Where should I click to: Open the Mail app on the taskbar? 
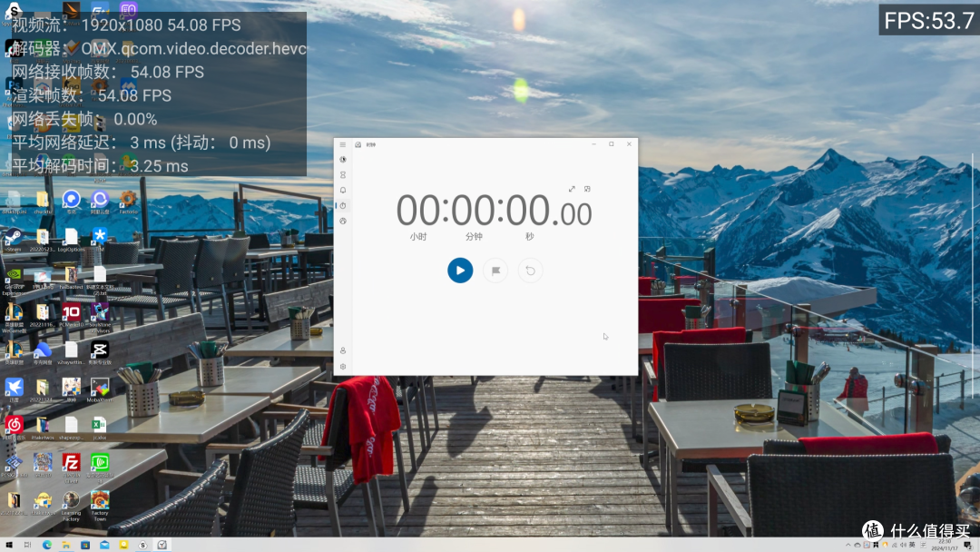click(x=104, y=545)
